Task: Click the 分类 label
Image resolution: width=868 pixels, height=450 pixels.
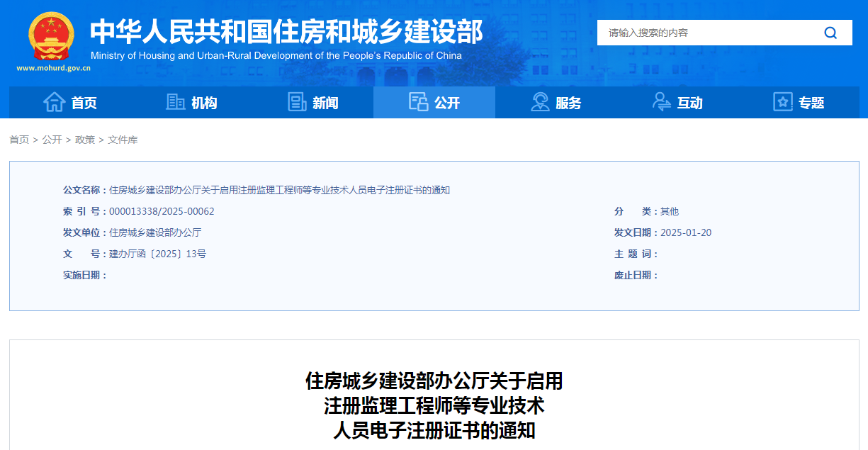Action: 636,211
